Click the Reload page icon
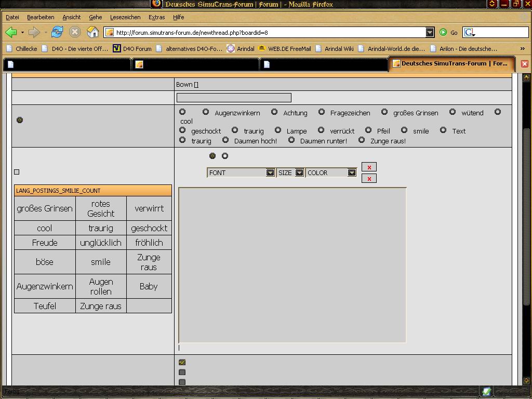The height and width of the screenshot is (399, 532). 57,32
